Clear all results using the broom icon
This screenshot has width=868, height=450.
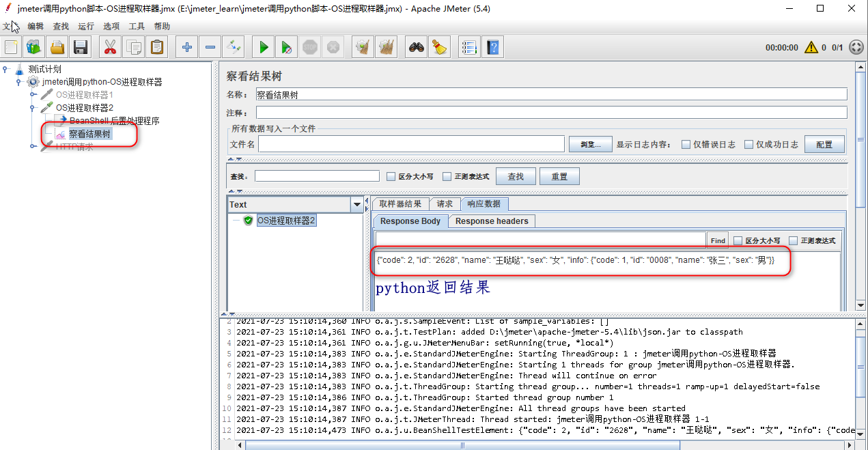(x=386, y=46)
